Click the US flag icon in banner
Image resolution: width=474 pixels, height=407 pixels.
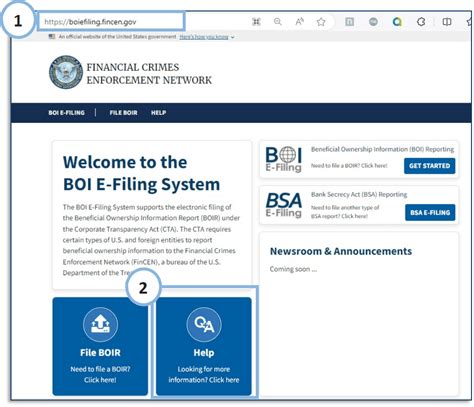click(52, 37)
